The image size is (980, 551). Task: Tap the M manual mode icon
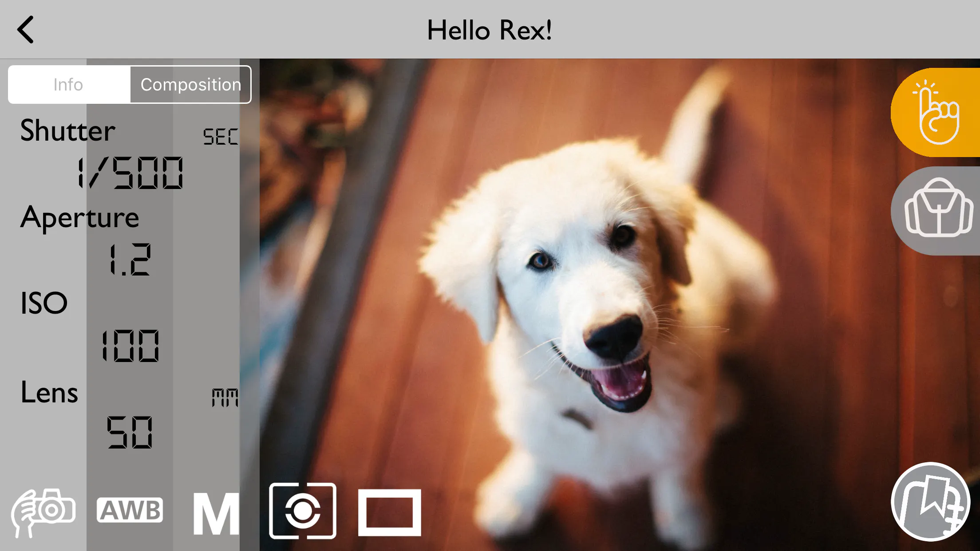217,513
